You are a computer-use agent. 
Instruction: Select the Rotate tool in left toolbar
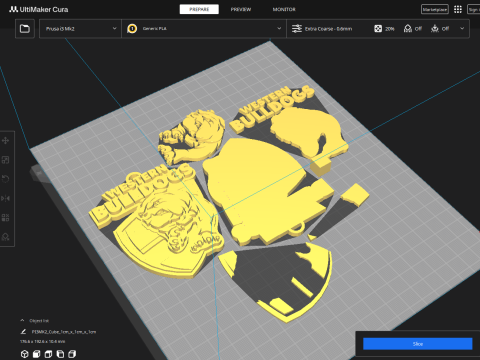pos(5,179)
